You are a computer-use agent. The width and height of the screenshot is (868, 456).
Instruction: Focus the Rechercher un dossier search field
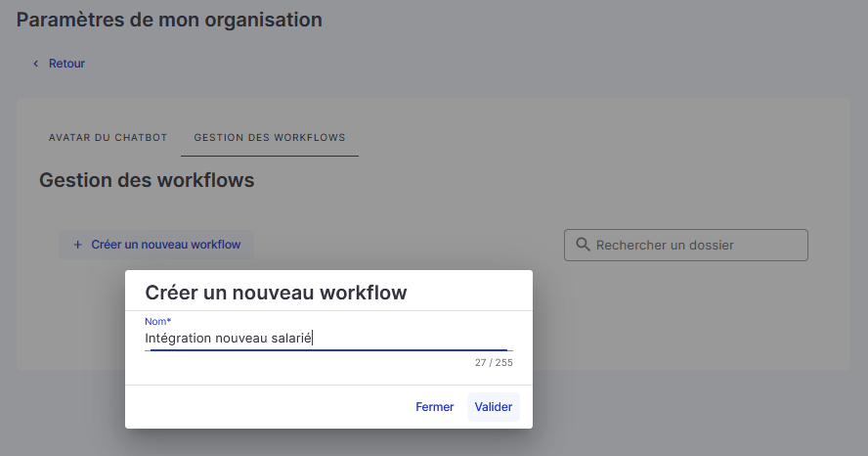[x=686, y=245]
